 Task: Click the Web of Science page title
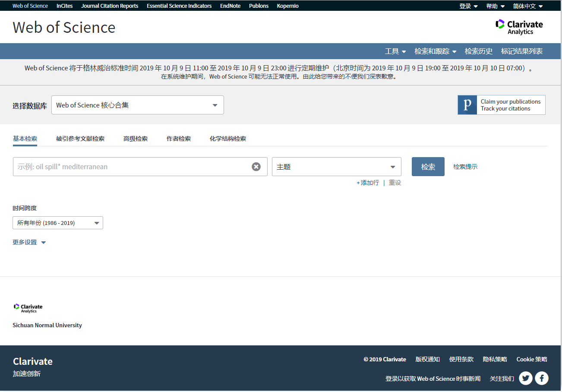[64, 27]
